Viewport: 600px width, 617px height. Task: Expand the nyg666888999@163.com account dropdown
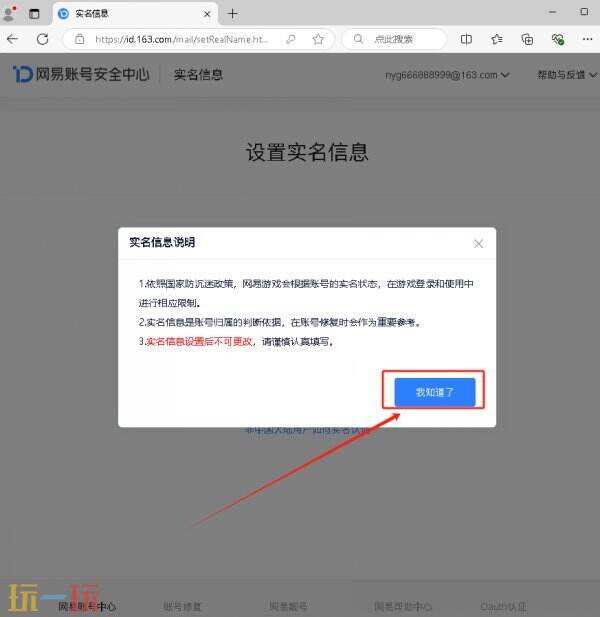pyautogui.click(x=447, y=75)
